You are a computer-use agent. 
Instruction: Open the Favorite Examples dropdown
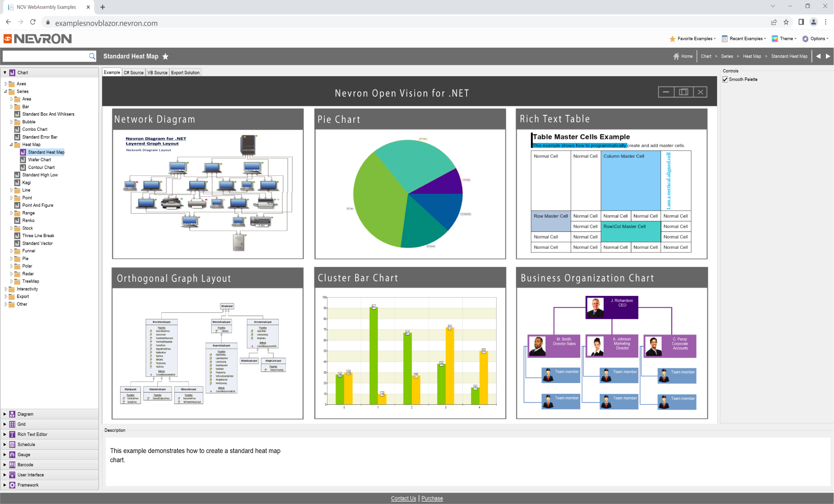[692, 38]
